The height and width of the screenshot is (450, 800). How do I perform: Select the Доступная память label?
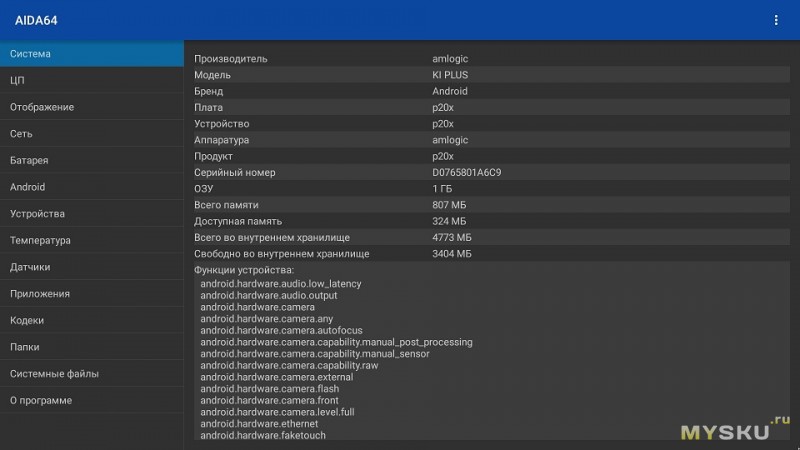(238, 221)
